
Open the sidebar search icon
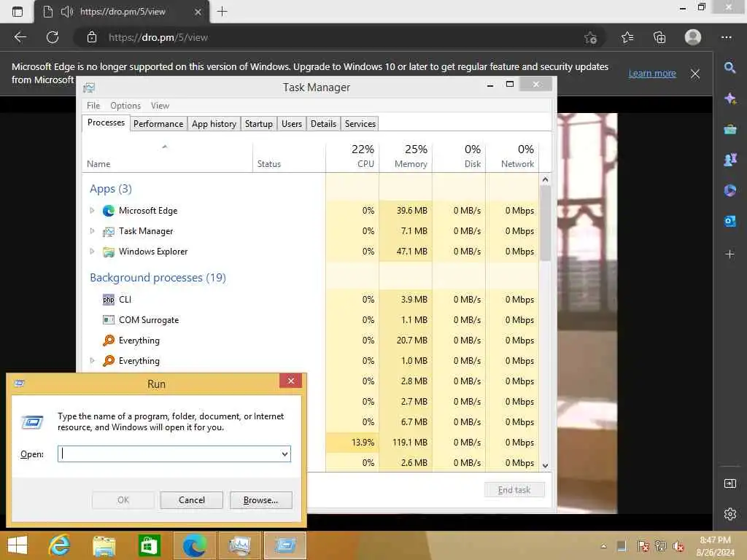(x=729, y=68)
